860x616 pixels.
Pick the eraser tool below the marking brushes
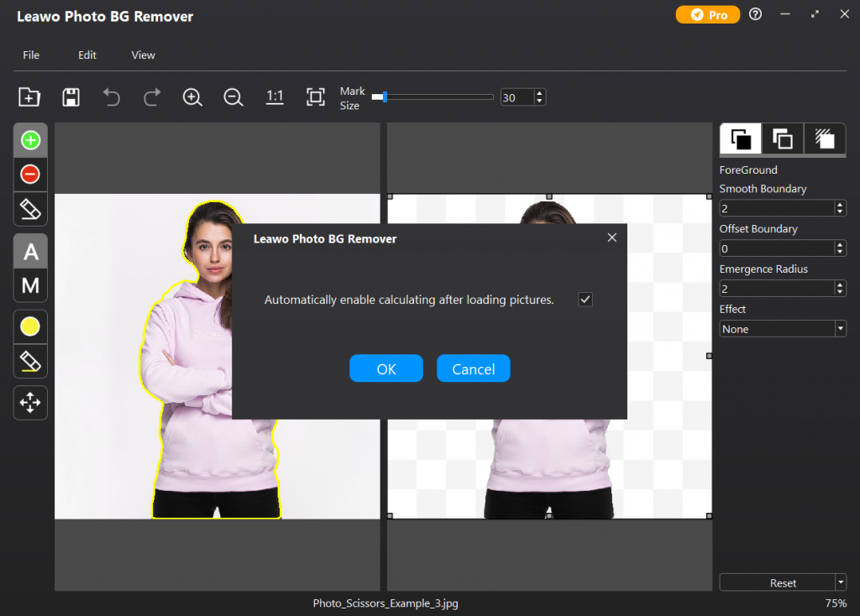[30, 209]
